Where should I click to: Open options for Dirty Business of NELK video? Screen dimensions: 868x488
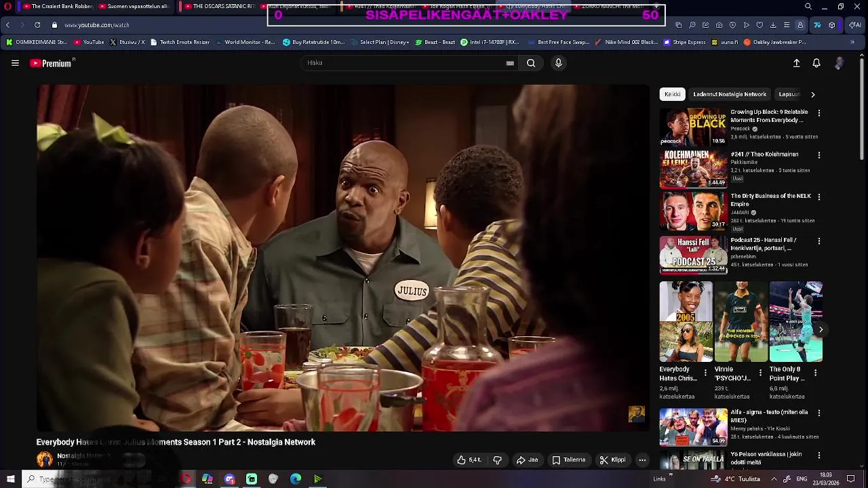tap(818, 197)
